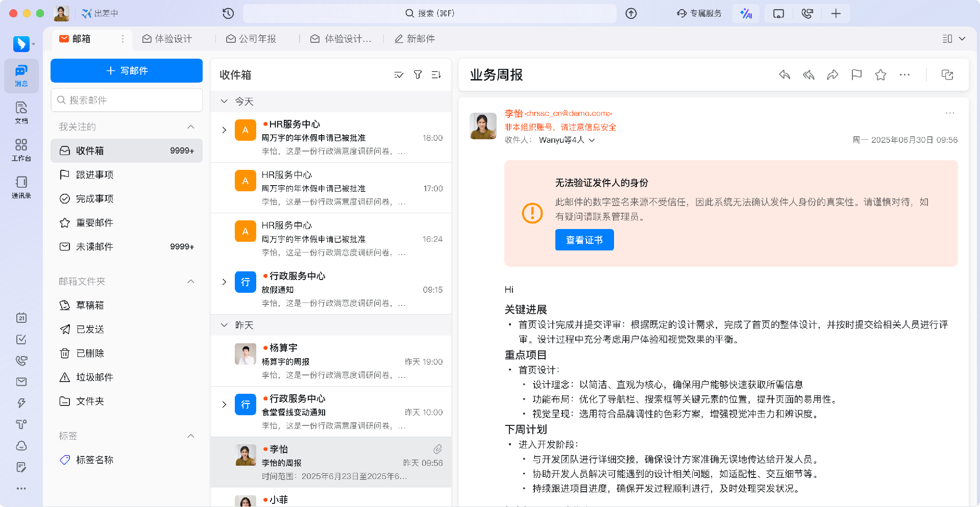Open the inbox filter funnel icon
Image resolution: width=980 pixels, height=507 pixels.
[x=418, y=75]
